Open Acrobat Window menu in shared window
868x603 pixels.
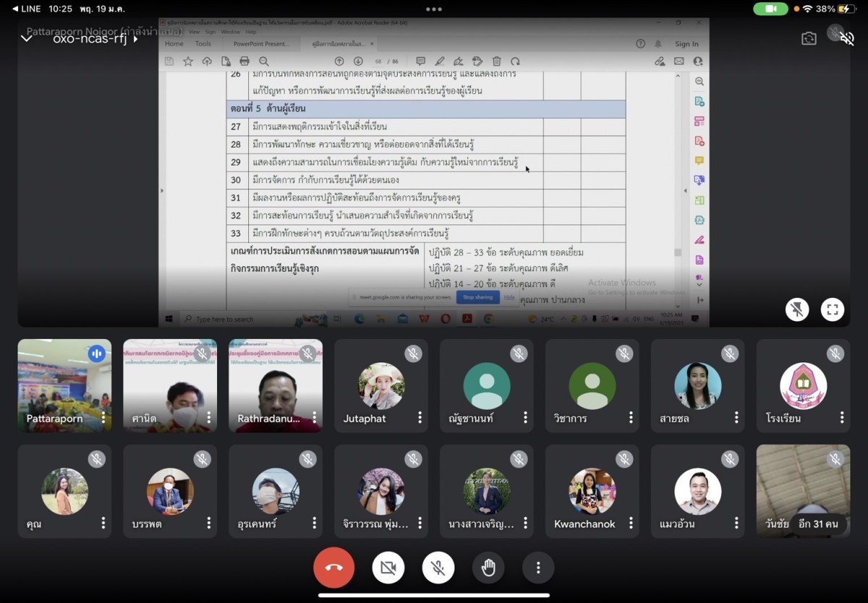pyautogui.click(x=231, y=32)
